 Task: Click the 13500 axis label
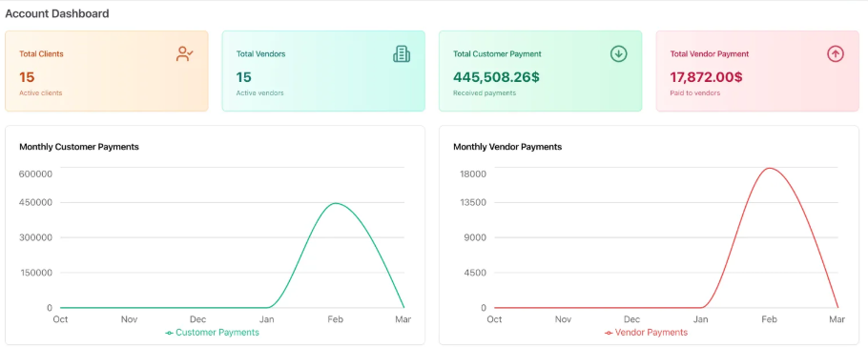[x=473, y=202]
